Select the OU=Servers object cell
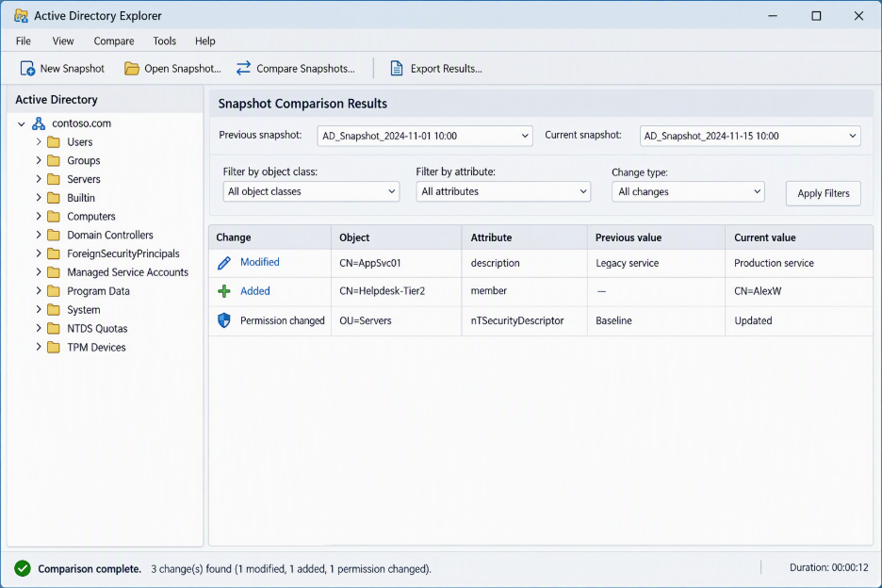 pos(396,320)
